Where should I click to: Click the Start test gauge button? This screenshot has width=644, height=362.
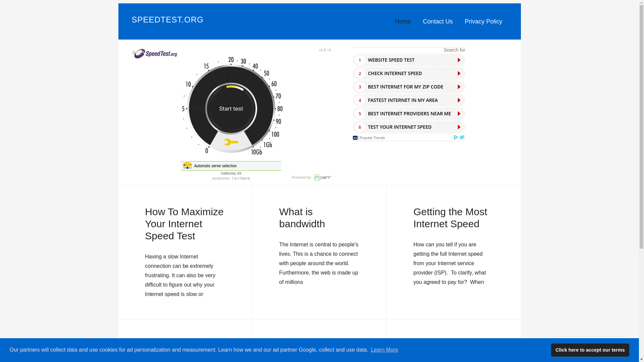tap(231, 108)
